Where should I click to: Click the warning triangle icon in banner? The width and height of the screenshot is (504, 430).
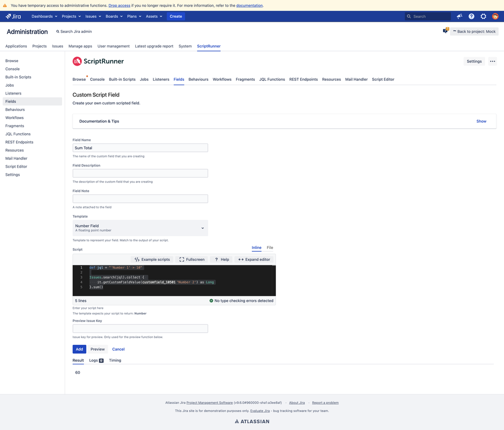5,6
